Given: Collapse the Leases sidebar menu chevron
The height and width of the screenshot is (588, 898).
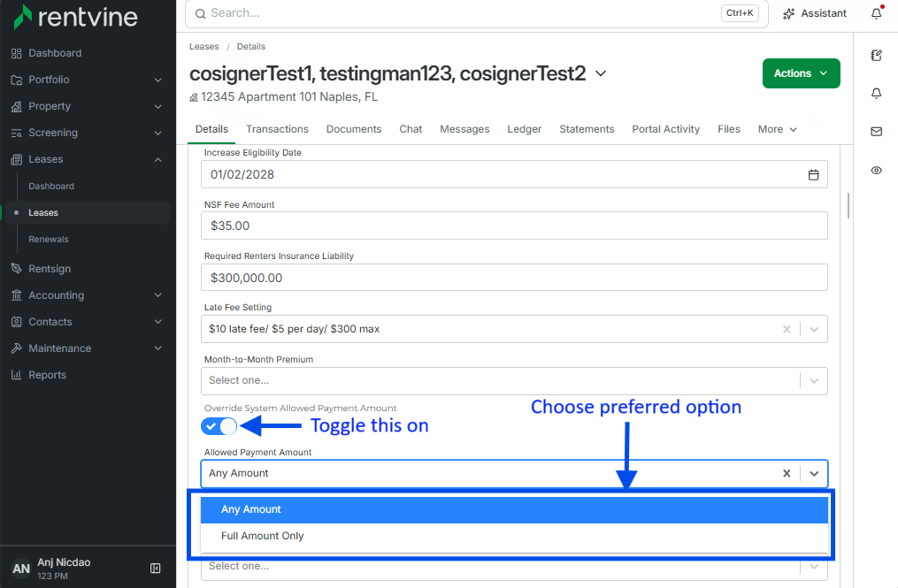Looking at the screenshot, I should (x=158, y=160).
